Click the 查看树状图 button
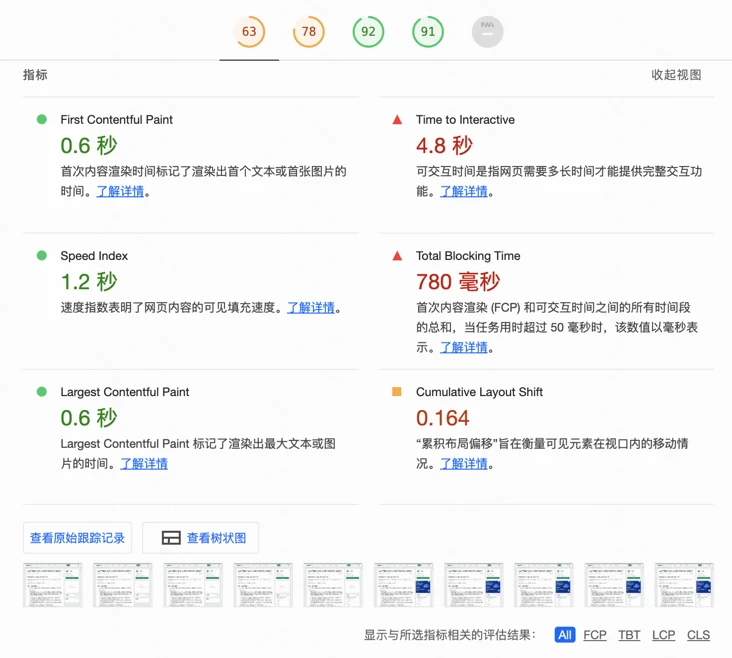The width and height of the screenshot is (732, 658). [201, 538]
